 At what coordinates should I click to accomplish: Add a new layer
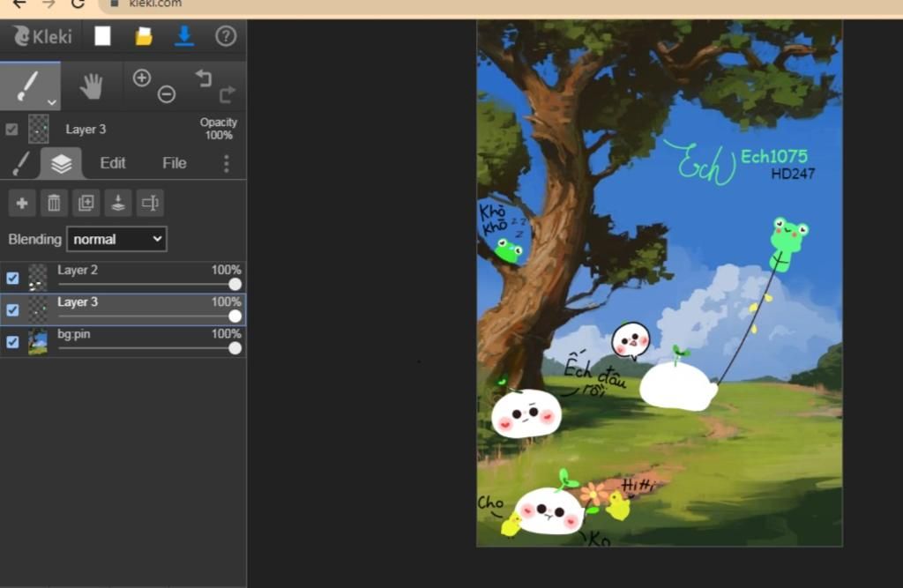pyautogui.click(x=22, y=204)
